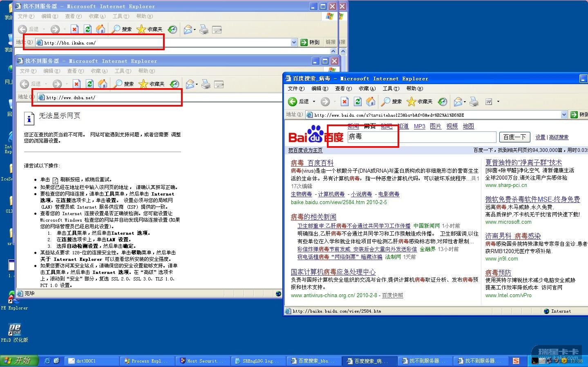Open 查看 menu in the Baidu window

tap(343, 89)
